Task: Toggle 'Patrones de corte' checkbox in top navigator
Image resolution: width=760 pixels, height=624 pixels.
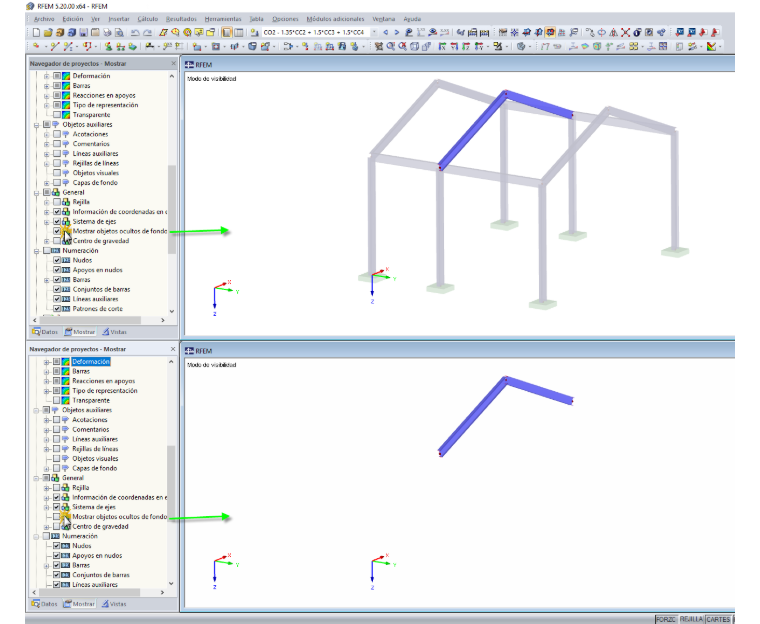Action: [57, 309]
